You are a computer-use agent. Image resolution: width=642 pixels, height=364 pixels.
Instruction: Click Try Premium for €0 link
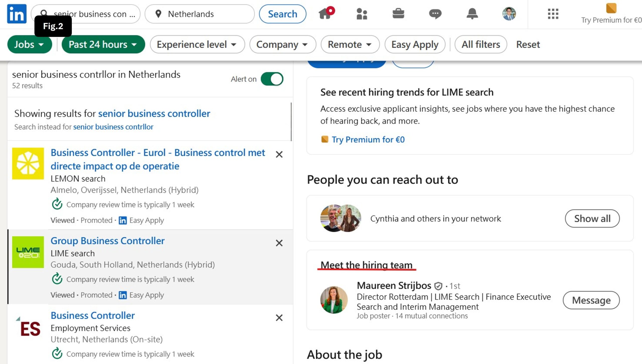[x=368, y=140]
